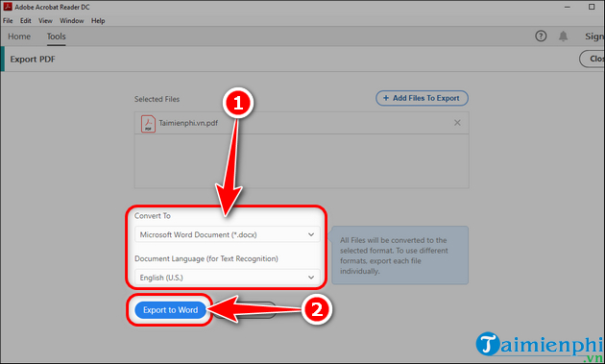Viewport: 605px width, 364px height.
Task: Remove Taimienphi.vn.pdf with the X icon
Action: point(457,123)
